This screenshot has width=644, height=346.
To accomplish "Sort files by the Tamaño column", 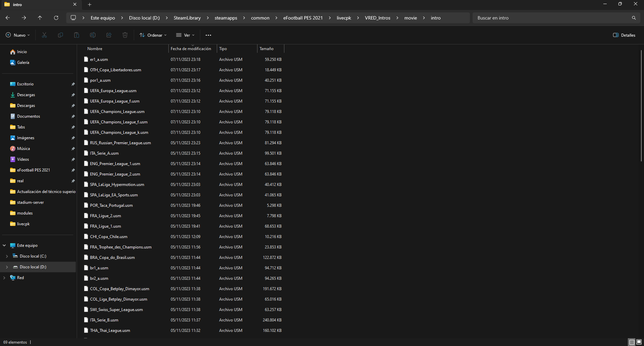I will (271, 49).
